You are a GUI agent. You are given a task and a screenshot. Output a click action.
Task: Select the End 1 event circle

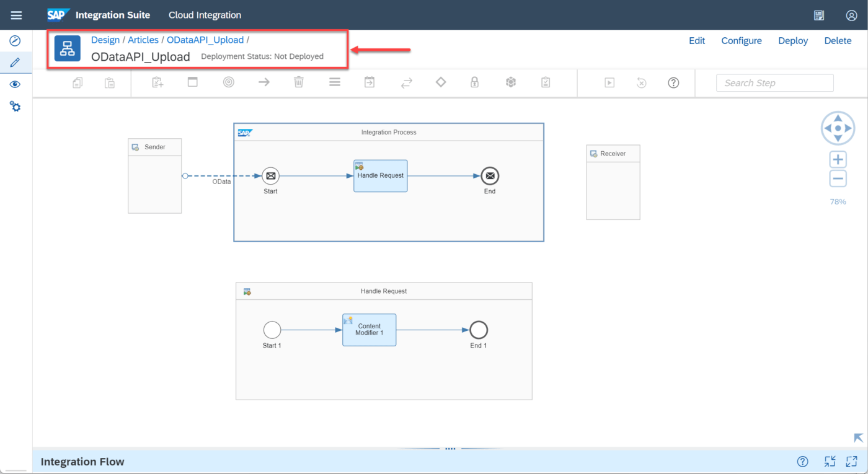click(x=479, y=330)
